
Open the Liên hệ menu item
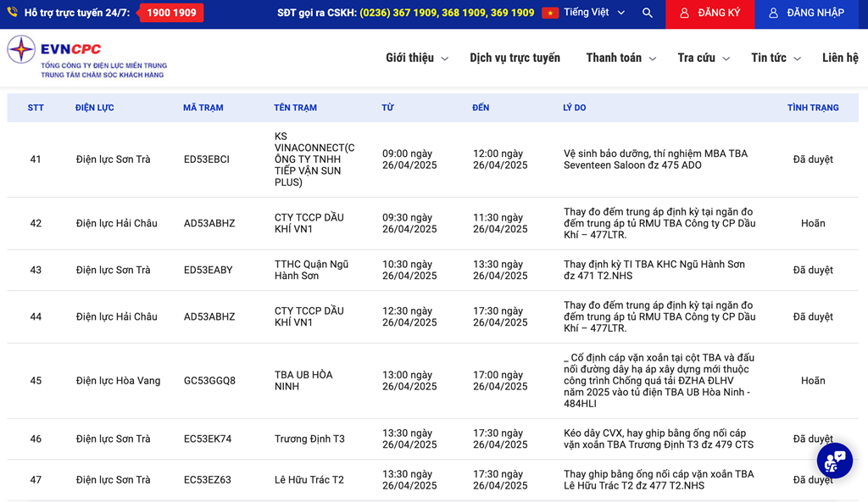tap(840, 58)
